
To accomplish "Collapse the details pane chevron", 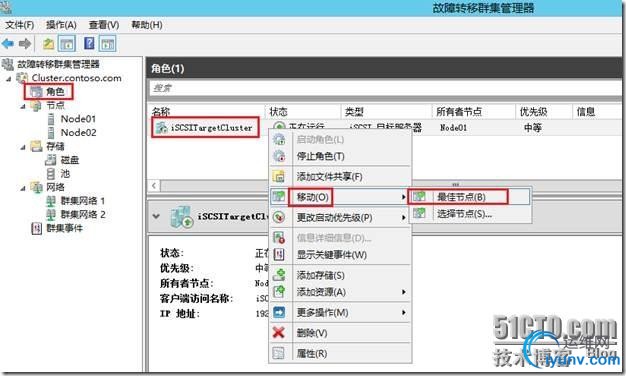I will click(x=156, y=216).
